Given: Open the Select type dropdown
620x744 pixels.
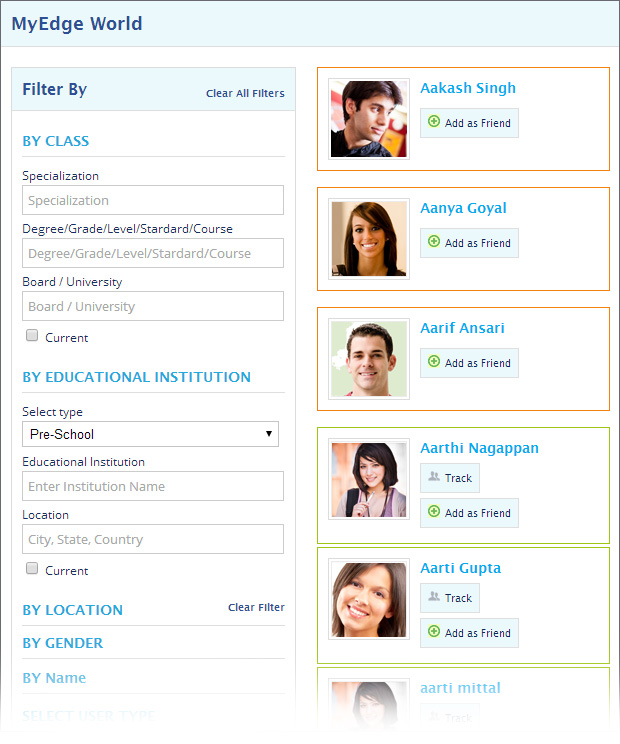Looking at the screenshot, I should point(150,434).
